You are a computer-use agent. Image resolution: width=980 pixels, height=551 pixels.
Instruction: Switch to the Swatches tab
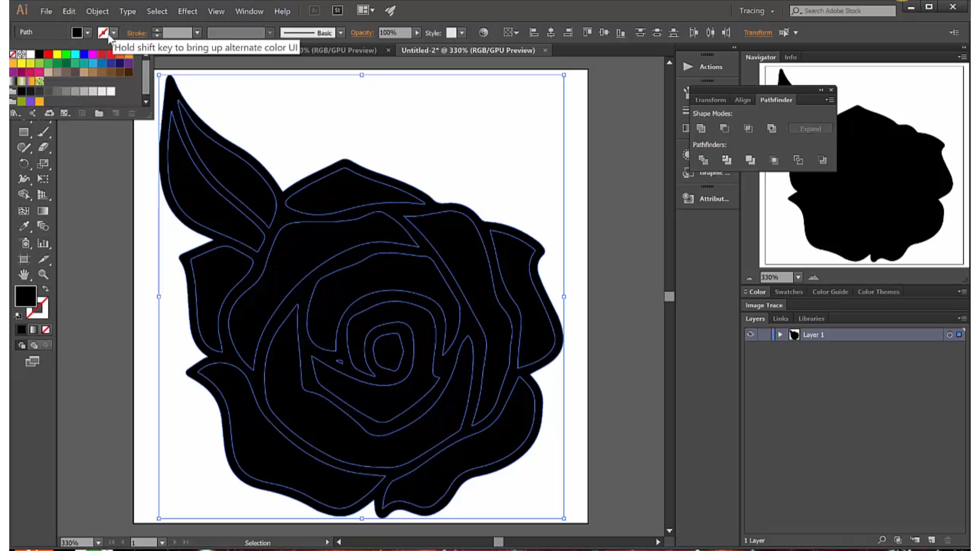[788, 292]
